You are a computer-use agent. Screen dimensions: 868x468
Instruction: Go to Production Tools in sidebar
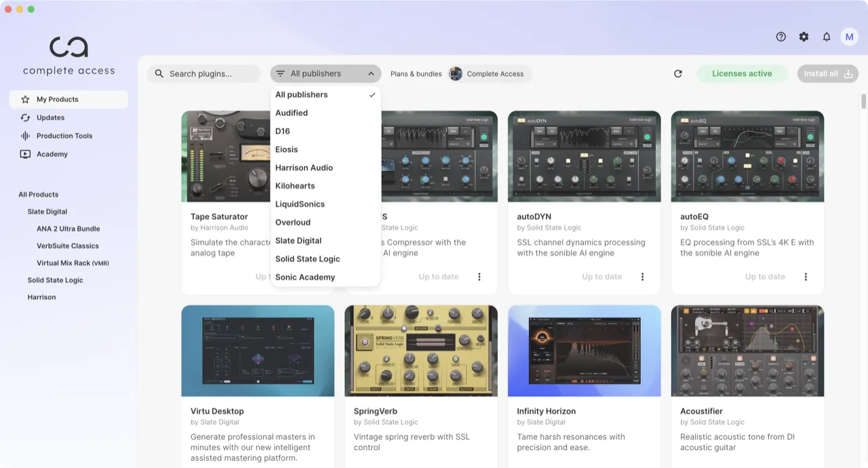[x=64, y=136]
